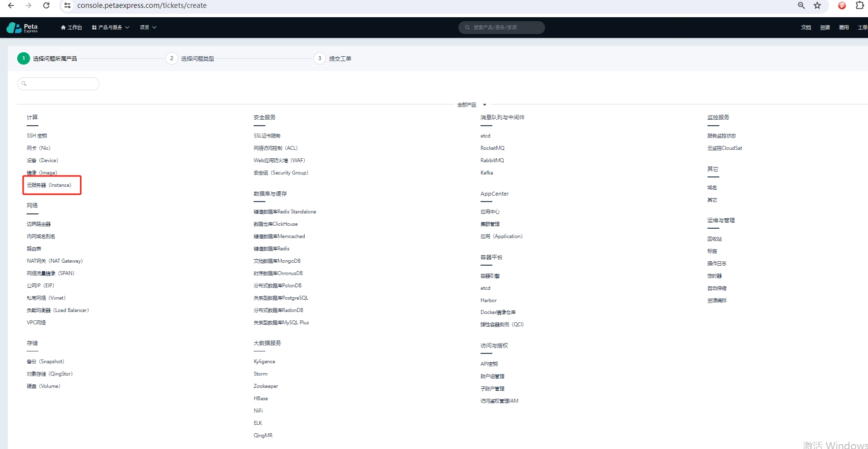The height and width of the screenshot is (449, 868).
Task: Select 负载均衡器 (Load Balancer)
Action: 58,310
